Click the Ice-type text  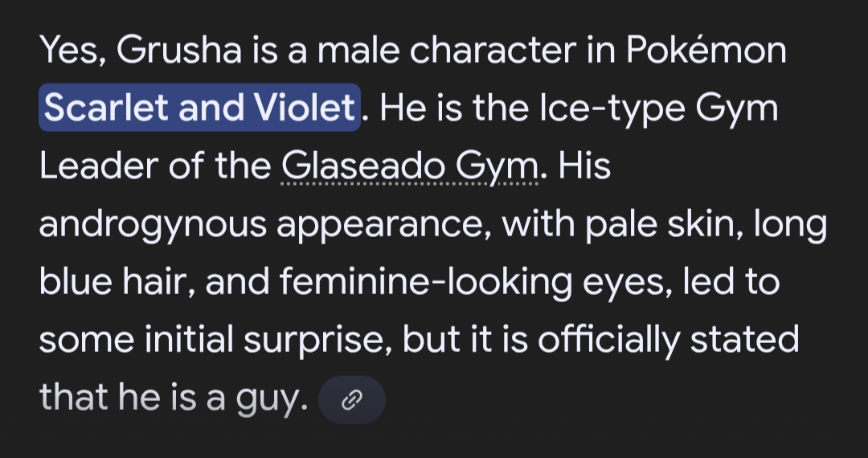point(612,109)
